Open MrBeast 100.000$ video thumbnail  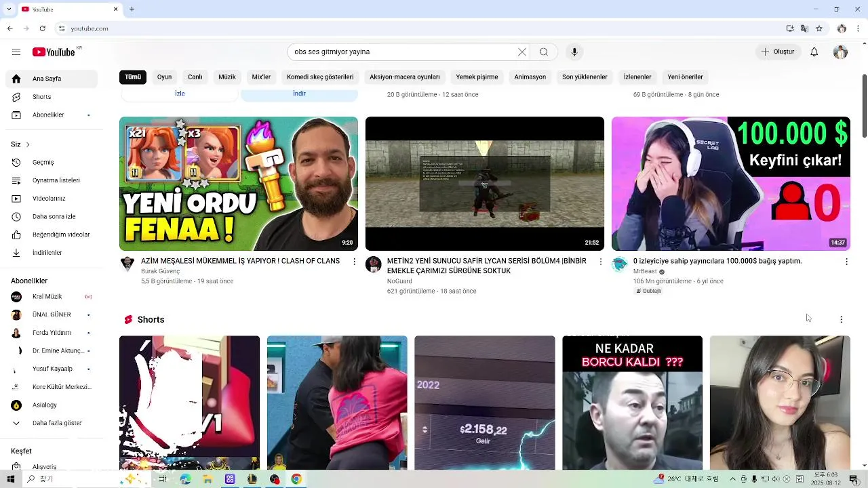pyautogui.click(x=731, y=184)
